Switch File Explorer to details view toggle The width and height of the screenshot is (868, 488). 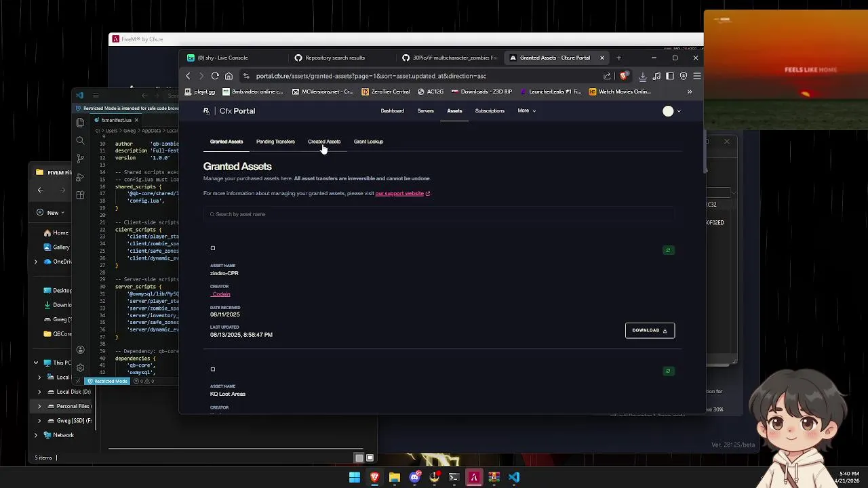coord(359,457)
